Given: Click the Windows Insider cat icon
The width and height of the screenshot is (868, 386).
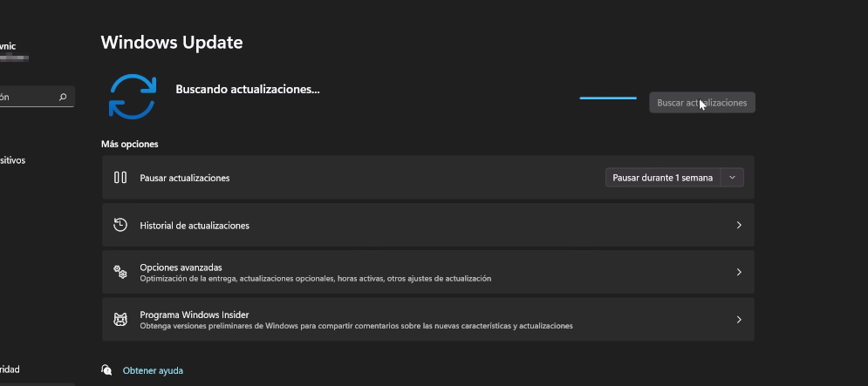Looking at the screenshot, I should pyautogui.click(x=120, y=320).
